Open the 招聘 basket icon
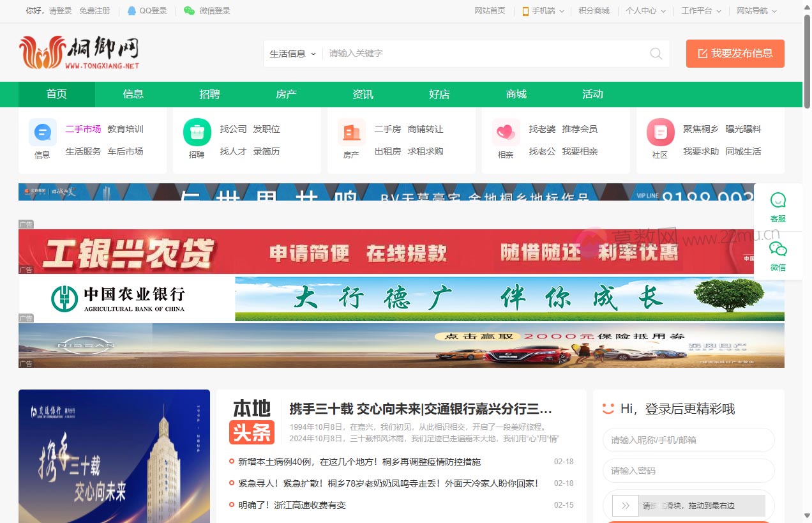The image size is (812, 523). 197,132
